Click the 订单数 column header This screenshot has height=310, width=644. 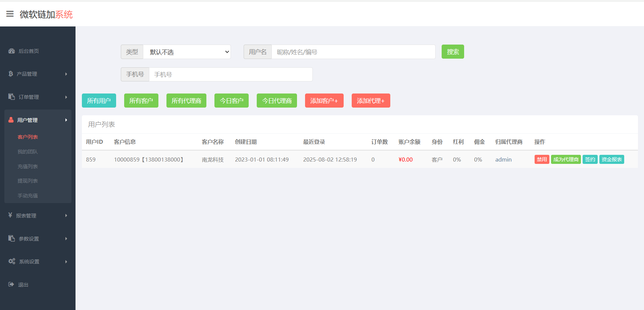pos(380,142)
